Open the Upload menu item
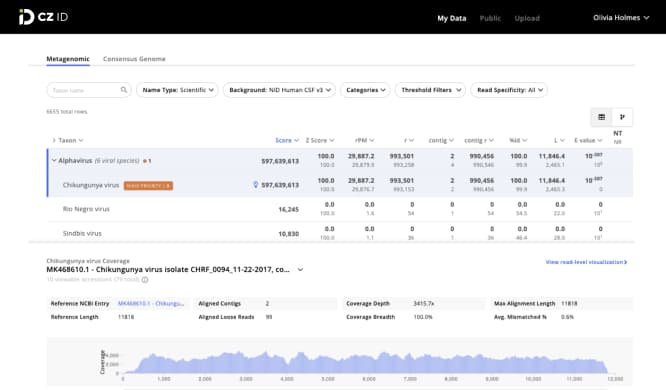666x390 pixels. click(527, 18)
